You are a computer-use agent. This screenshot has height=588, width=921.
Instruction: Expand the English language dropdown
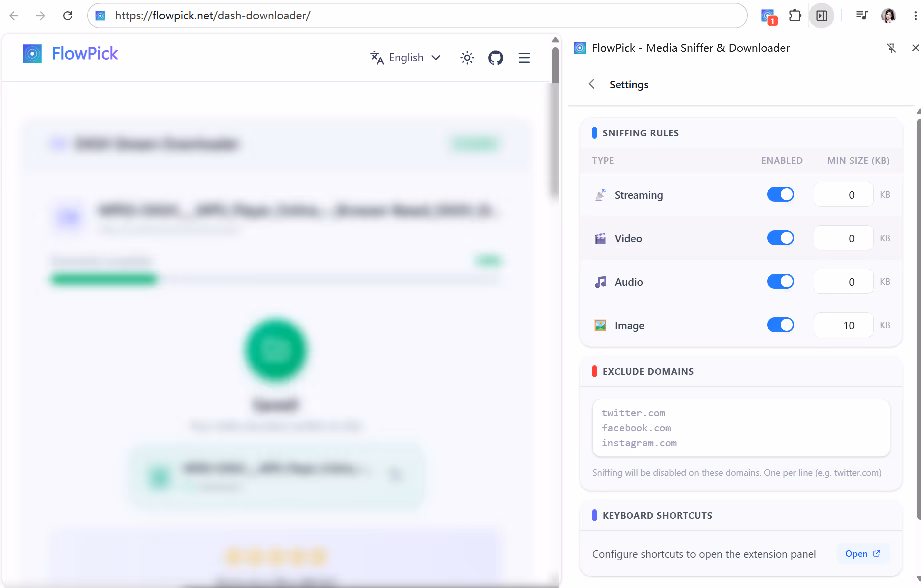[406, 58]
